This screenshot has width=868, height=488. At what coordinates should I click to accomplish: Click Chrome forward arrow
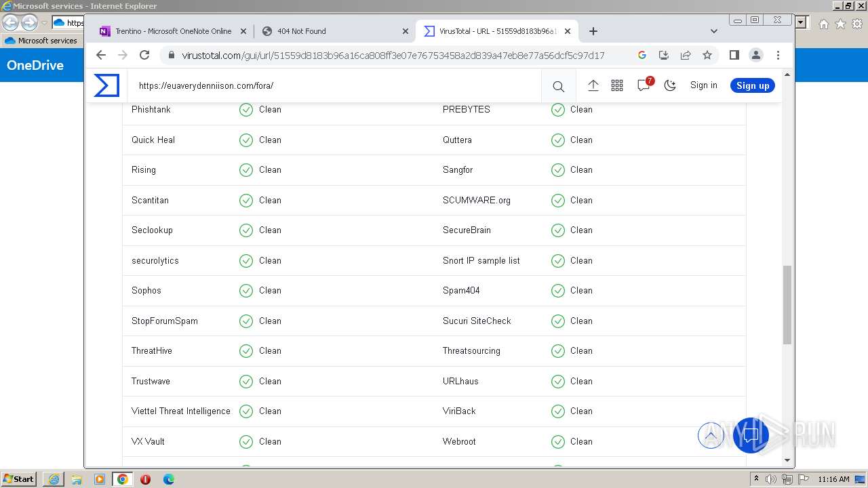pyautogui.click(x=123, y=56)
